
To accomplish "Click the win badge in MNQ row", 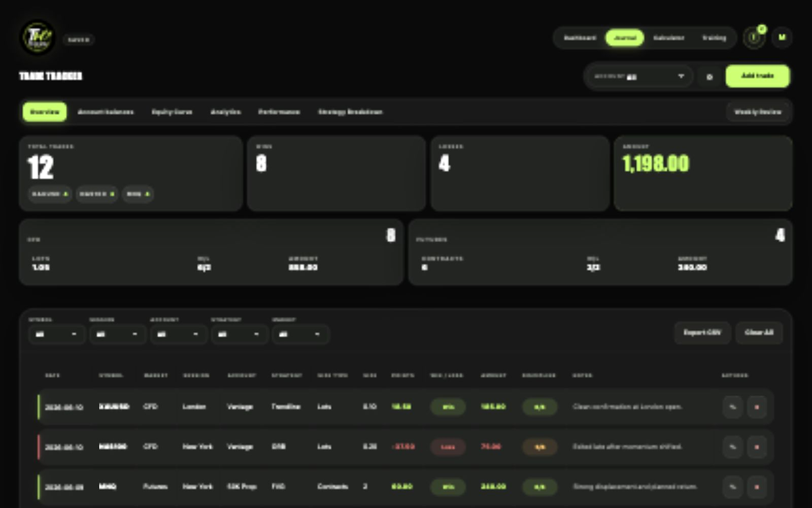I will (x=448, y=486).
